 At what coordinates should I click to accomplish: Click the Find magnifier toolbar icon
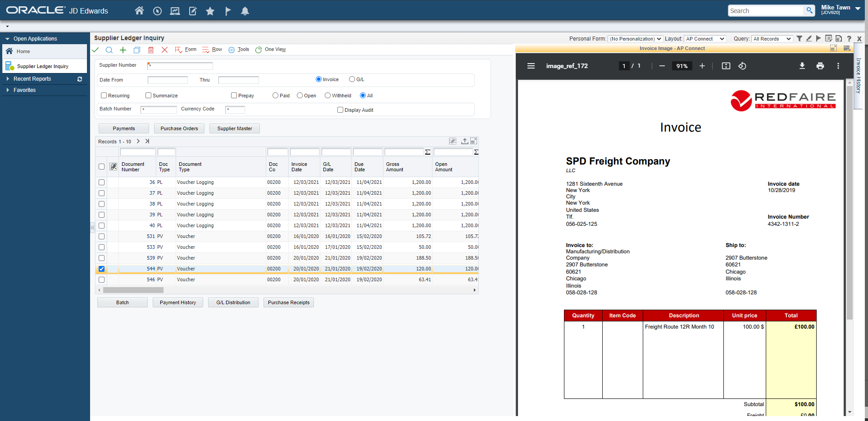109,50
